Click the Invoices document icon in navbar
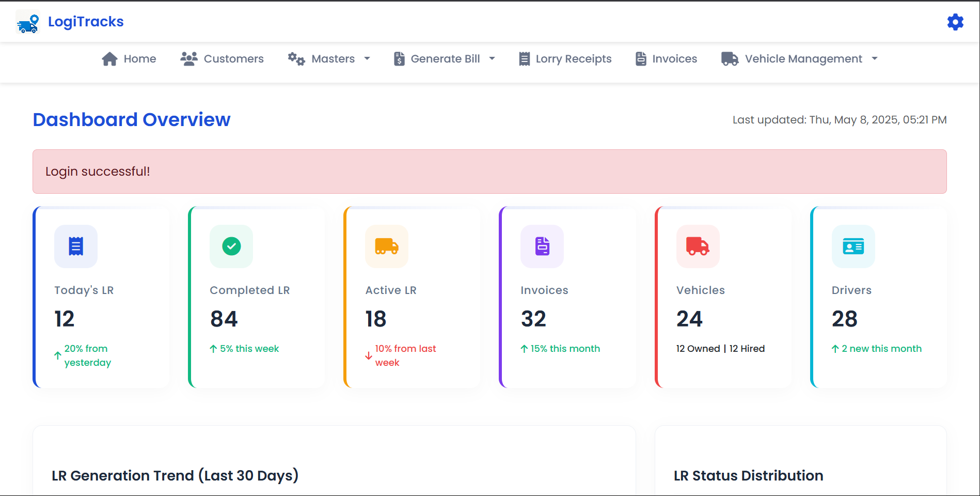This screenshot has height=496, width=980. click(641, 59)
